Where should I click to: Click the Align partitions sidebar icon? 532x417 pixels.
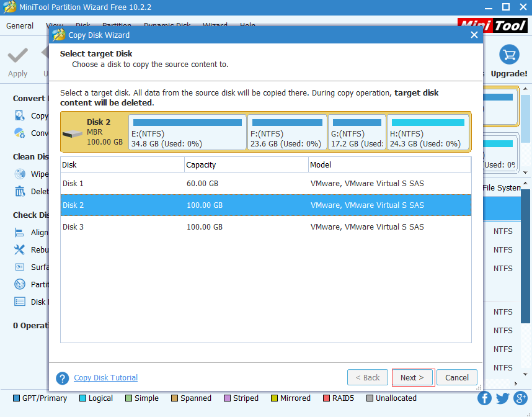(x=19, y=232)
